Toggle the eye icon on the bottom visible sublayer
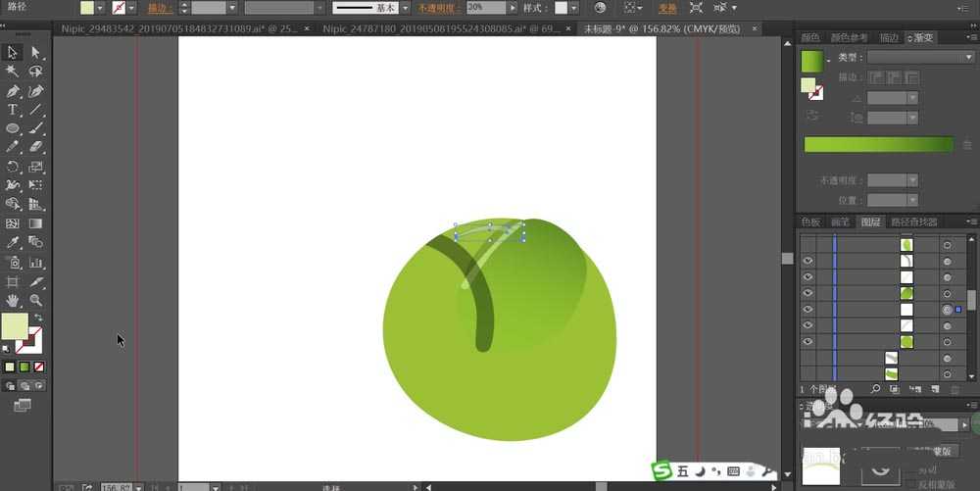The image size is (980, 491). click(x=808, y=341)
